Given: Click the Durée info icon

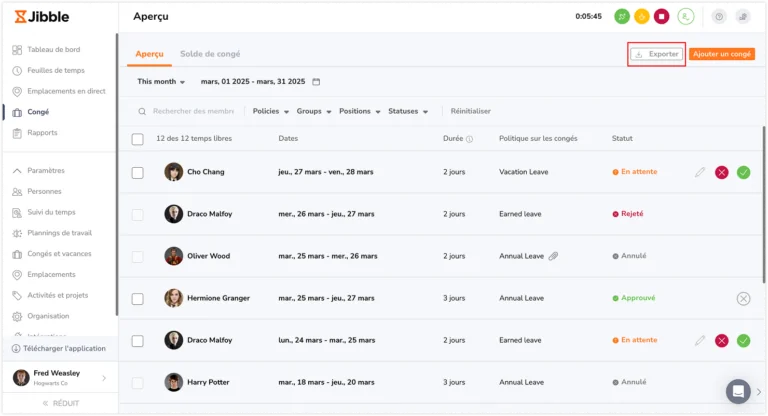Looking at the screenshot, I should [x=469, y=139].
